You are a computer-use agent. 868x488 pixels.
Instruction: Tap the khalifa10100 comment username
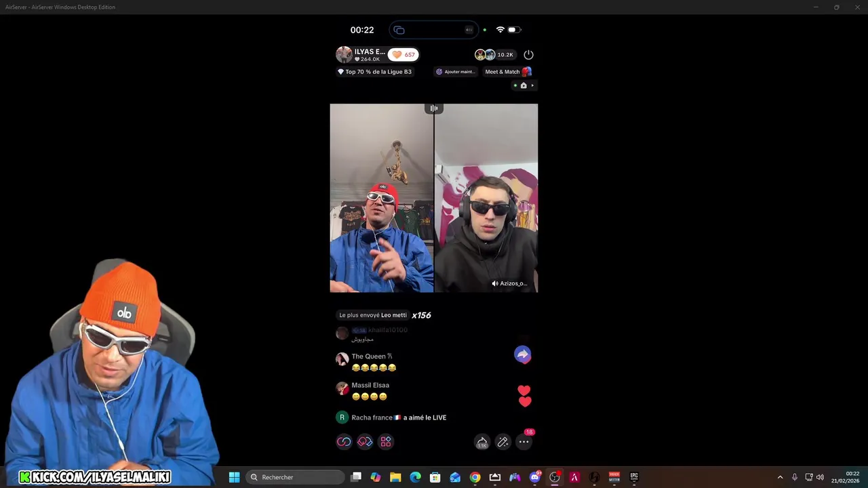pyautogui.click(x=387, y=330)
